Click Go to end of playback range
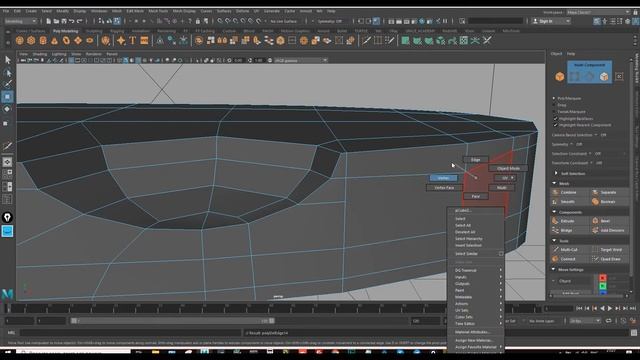Image resolution: width=640 pixels, height=360 pixels. 633,309
